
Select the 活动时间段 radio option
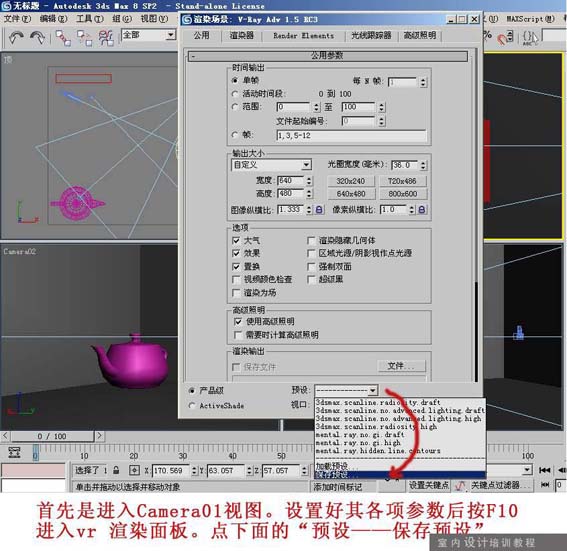pos(235,94)
